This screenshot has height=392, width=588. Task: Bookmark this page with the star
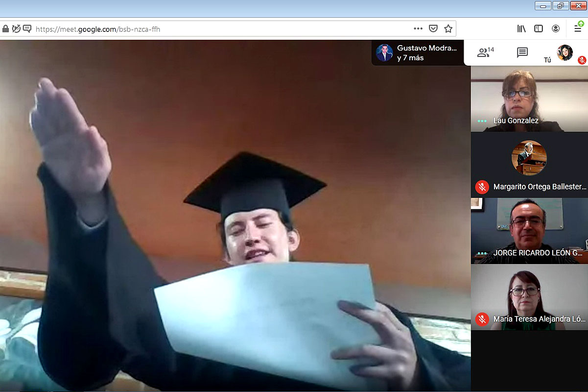(448, 28)
